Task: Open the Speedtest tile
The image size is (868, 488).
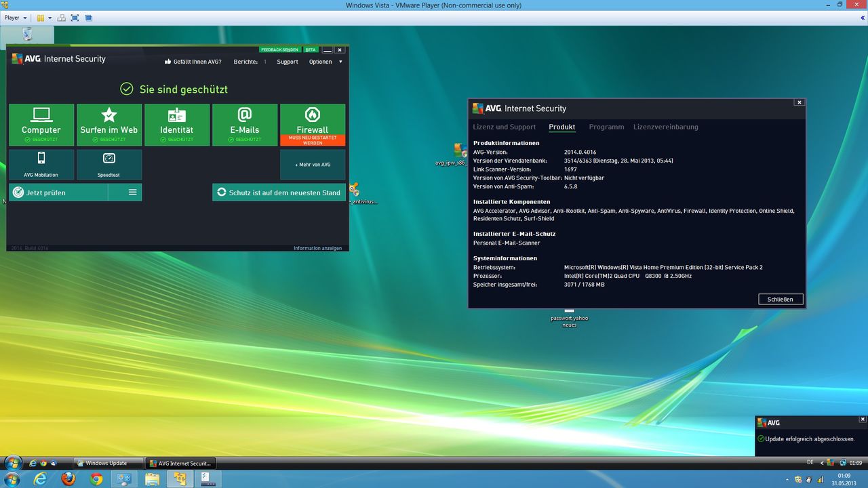Action: coord(109,165)
